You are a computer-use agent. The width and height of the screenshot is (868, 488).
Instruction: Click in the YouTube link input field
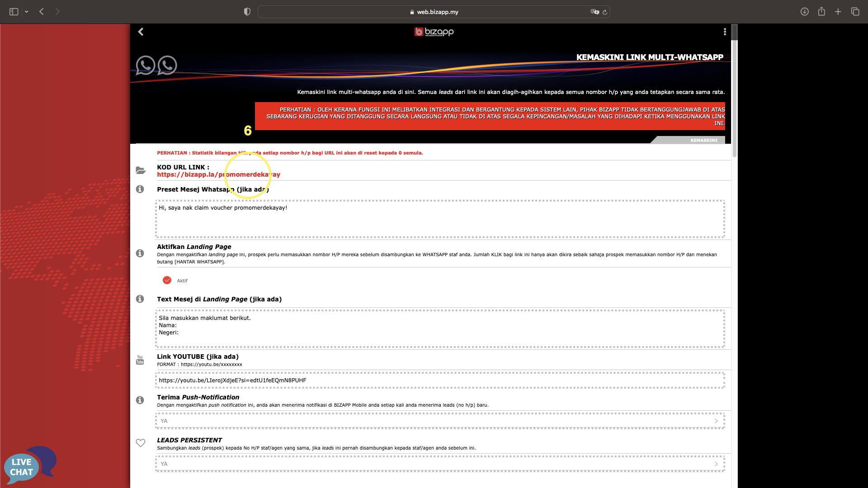(x=440, y=380)
